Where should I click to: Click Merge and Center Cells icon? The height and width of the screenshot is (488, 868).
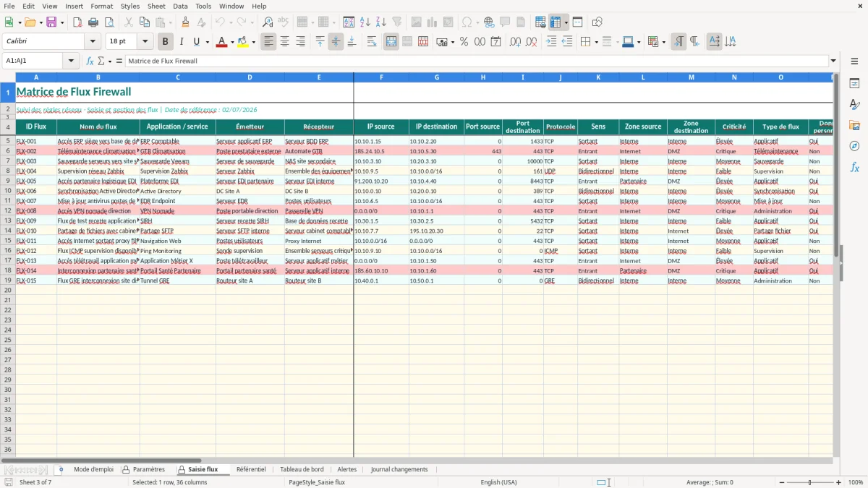391,42
